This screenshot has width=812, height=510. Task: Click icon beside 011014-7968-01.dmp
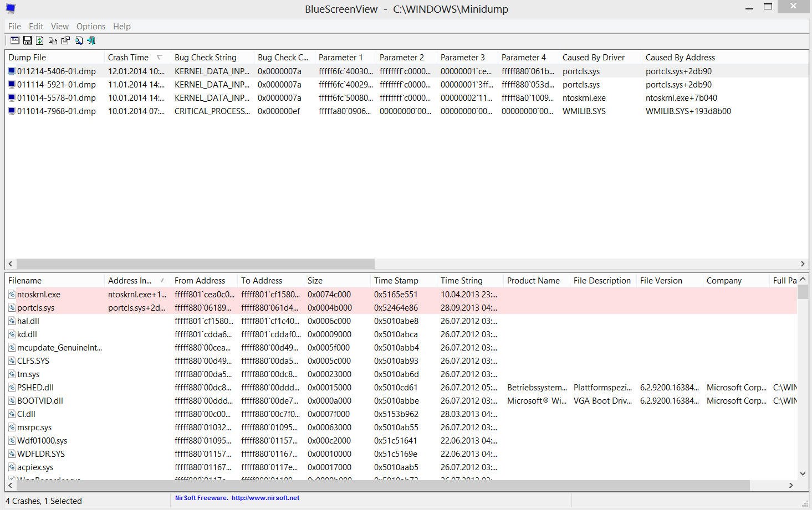pos(12,111)
